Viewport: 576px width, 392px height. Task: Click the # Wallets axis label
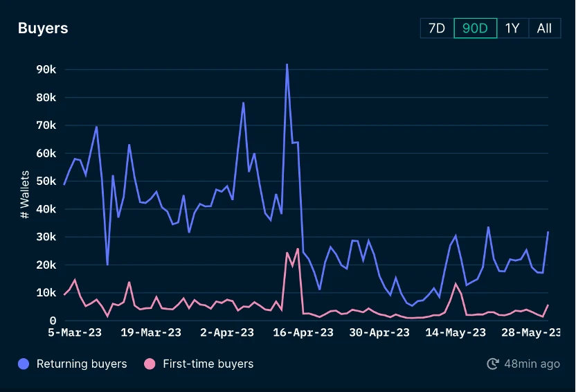[x=25, y=195]
